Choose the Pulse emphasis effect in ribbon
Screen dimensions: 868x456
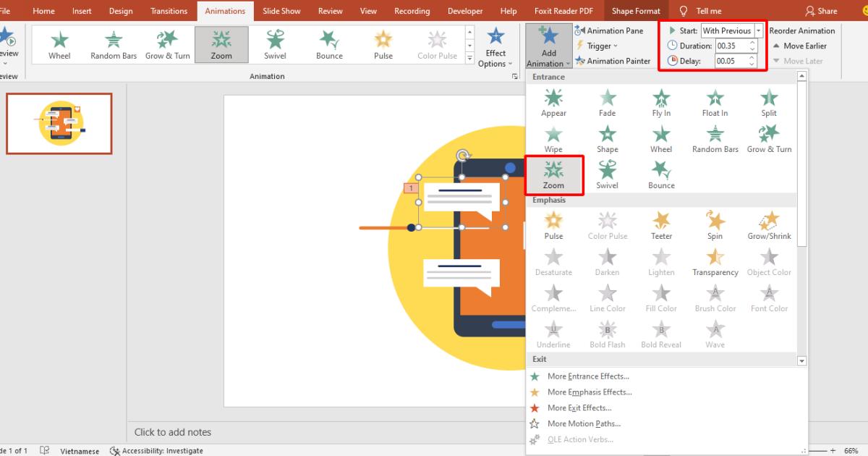[x=383, y=44]
